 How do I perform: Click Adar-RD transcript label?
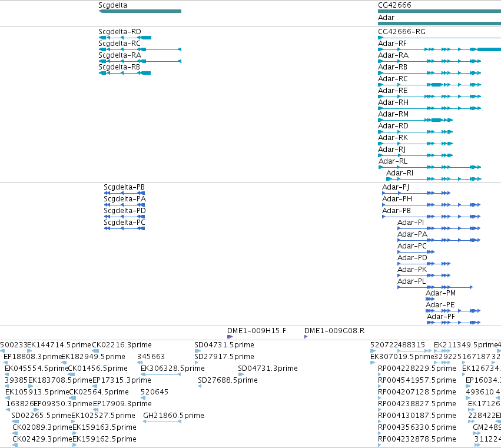pyautogui.click(x=393, y=126)
